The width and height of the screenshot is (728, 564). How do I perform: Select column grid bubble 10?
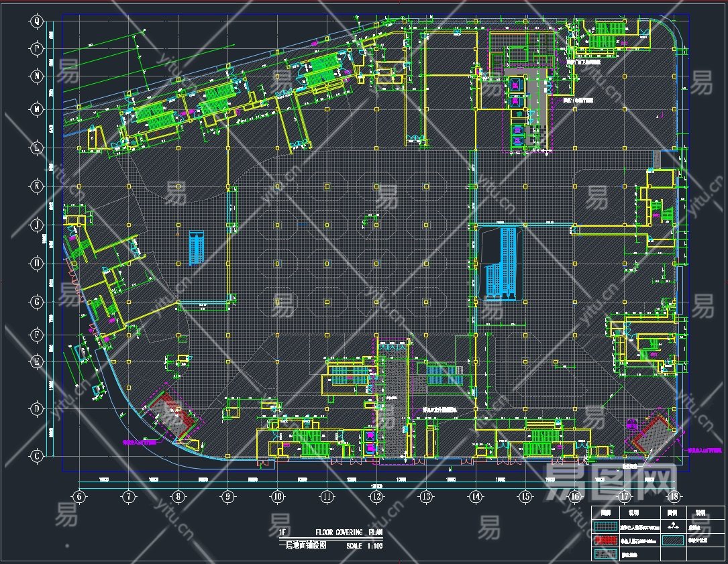pos(277,497)
